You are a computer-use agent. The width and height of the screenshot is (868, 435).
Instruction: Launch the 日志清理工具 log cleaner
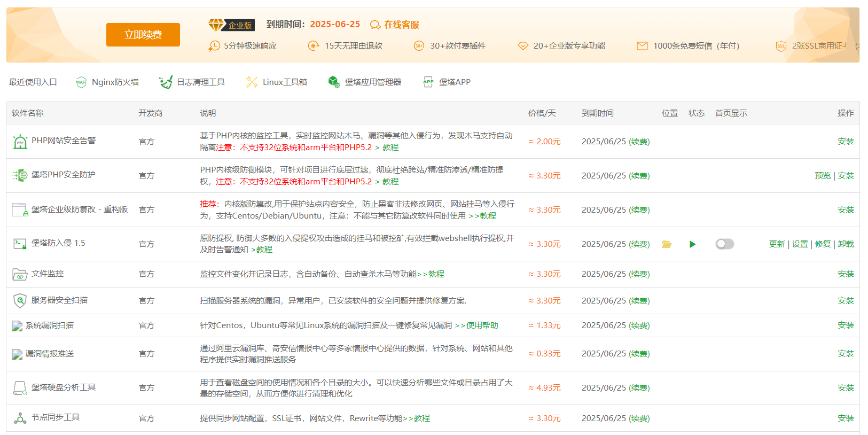[x=192, y=82]
